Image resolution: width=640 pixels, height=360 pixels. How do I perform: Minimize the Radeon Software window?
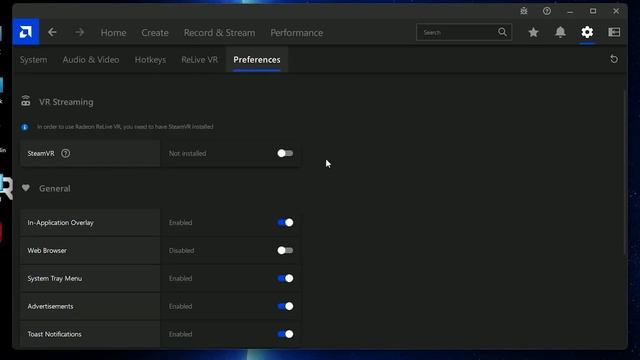[x=570, y=11]
